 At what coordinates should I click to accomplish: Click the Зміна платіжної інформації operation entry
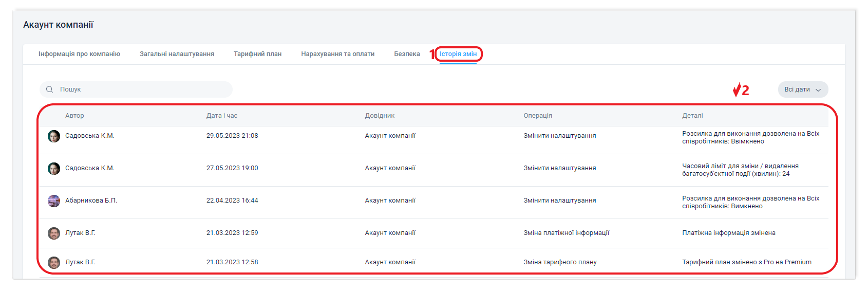566,233
